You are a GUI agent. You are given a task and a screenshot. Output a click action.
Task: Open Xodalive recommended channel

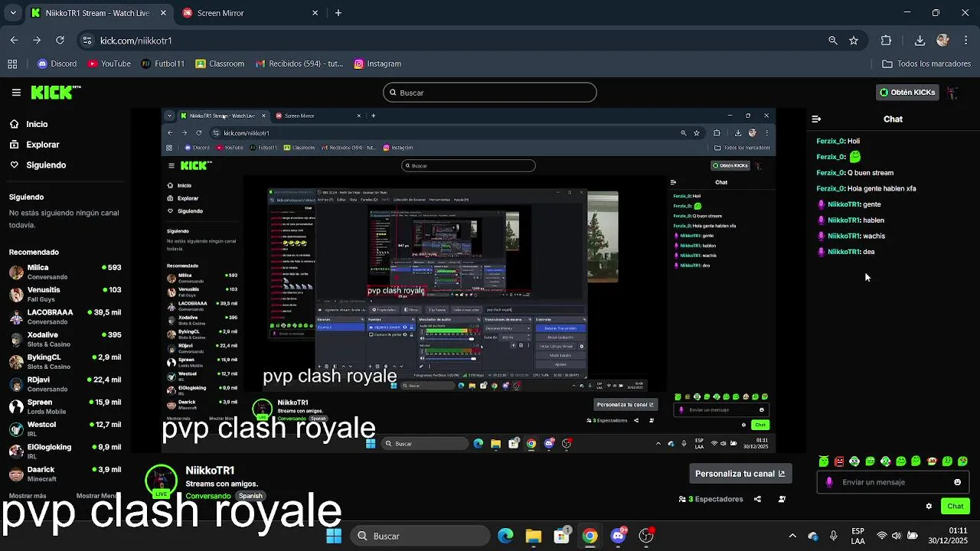click(65, 339)
